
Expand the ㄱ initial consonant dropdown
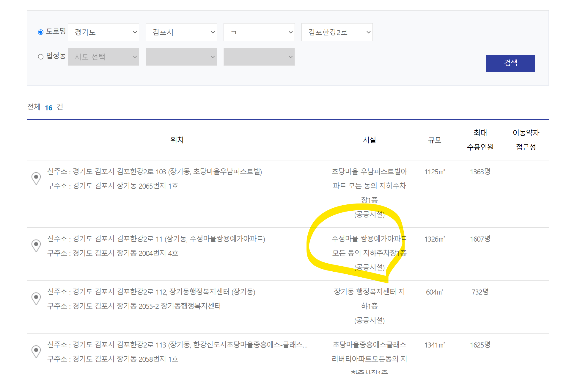coord(259,32)
